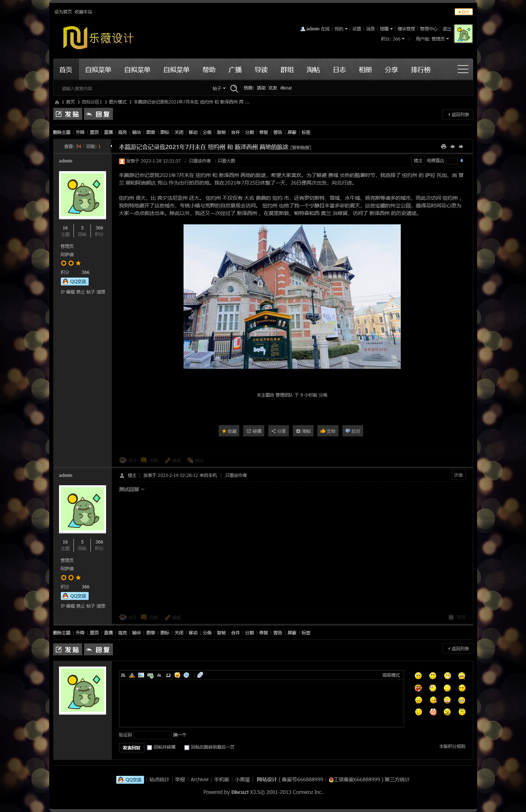
Task: Open the 我的 dropdown in the top bar
Action: [x=341, y=29]
